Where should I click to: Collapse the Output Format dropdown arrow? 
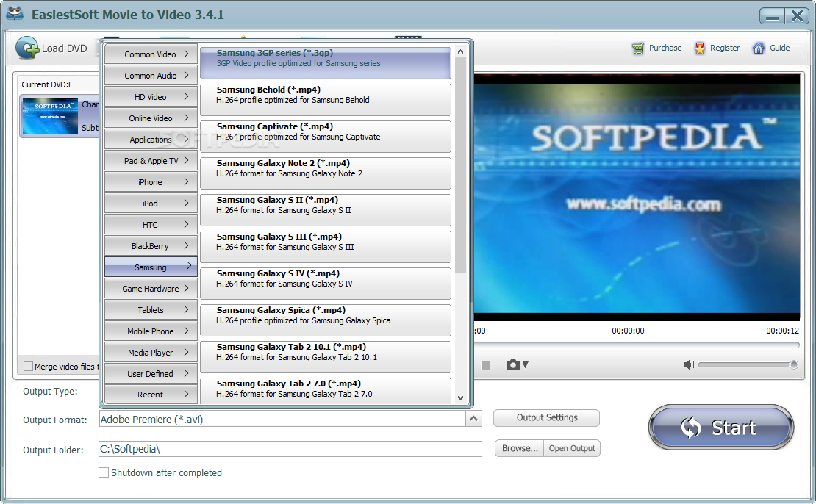pyautogui.click(x=473, y=419)
